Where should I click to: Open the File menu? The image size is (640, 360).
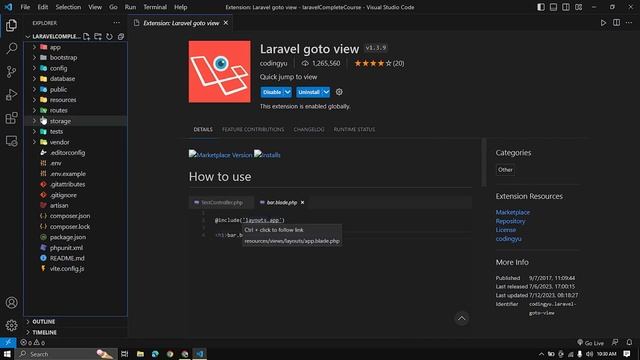[25, 7]
